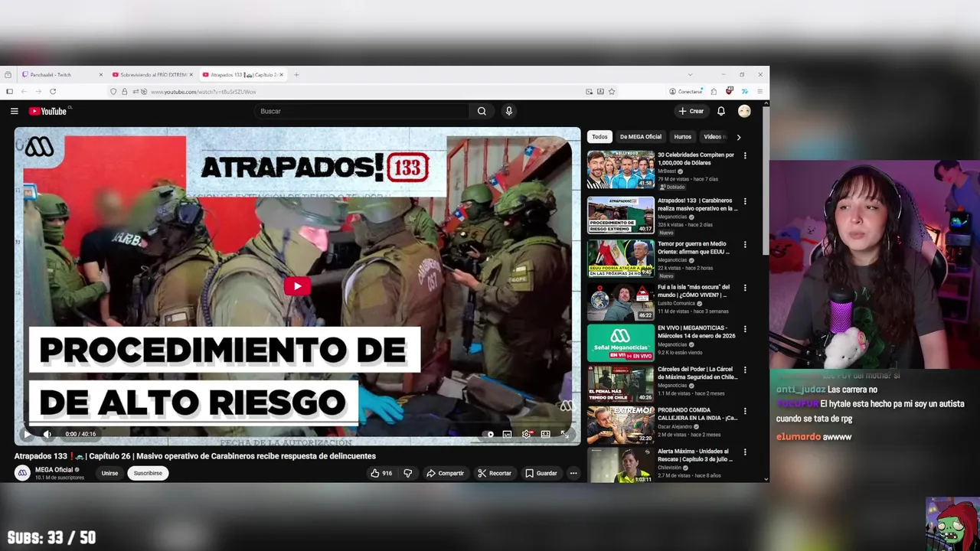Open options for Probando Comida Callejera video
Viewport: 980px width, 551px height.
tap(745, 411)
